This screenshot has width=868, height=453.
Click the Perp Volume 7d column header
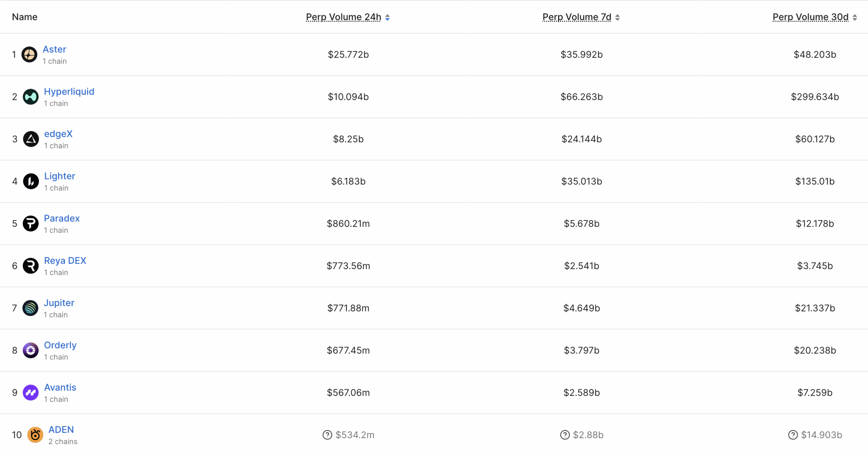[577, 17]
